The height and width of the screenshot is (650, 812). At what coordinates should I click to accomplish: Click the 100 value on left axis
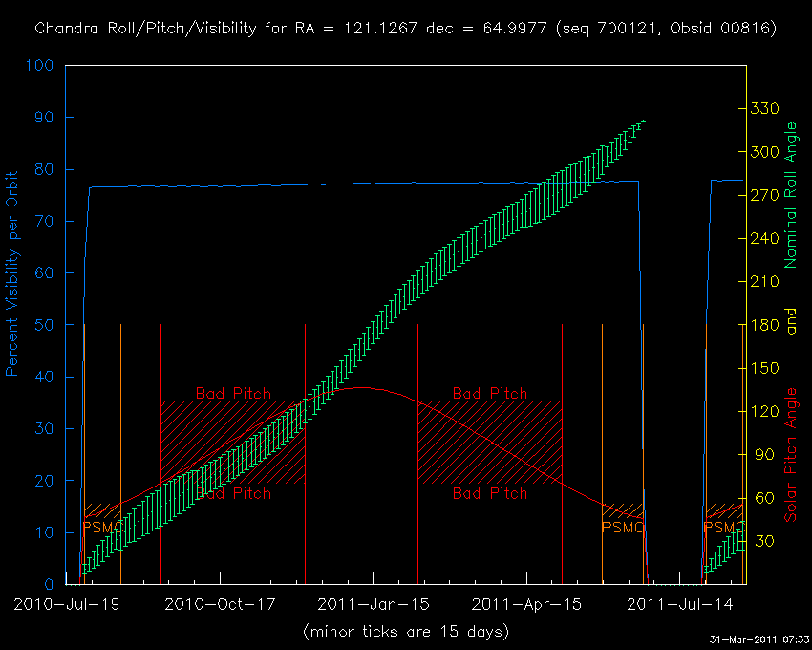click(40, 66)
